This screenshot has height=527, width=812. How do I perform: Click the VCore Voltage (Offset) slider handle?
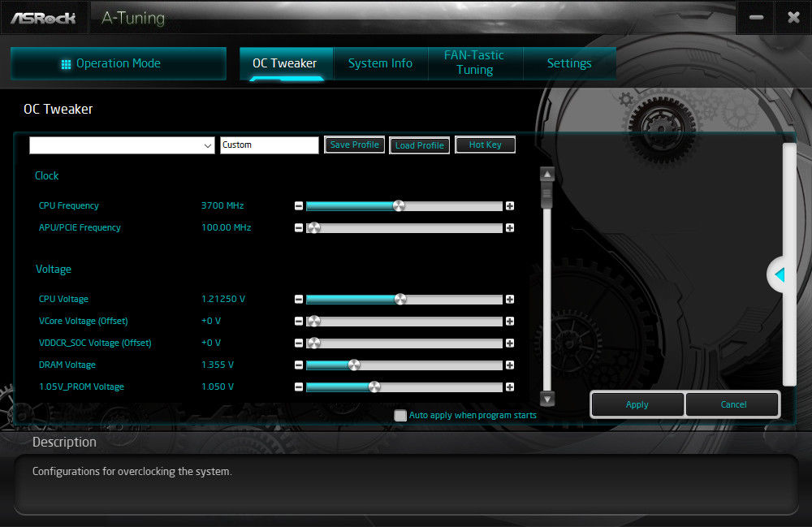pyautogui.click(x=313, y=322)
